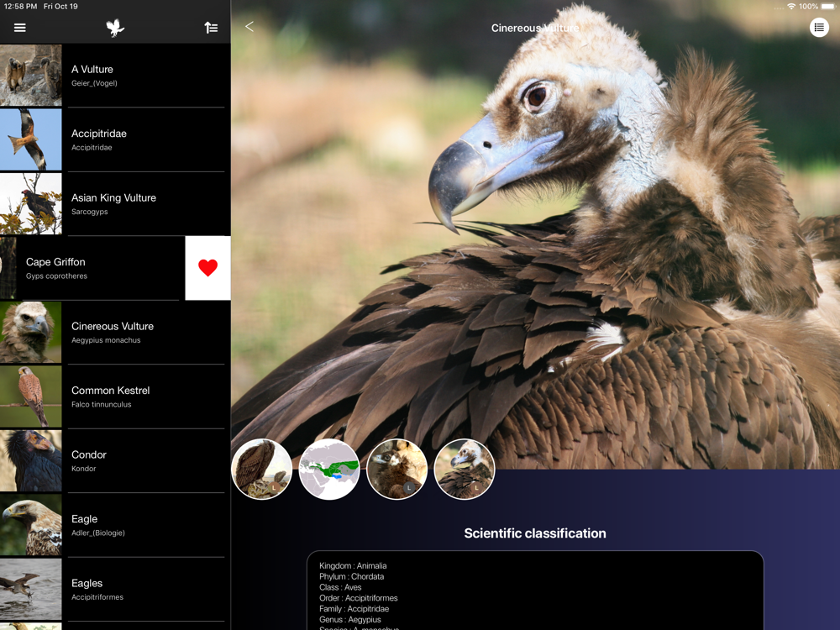Open the Eagles Accipitriformes entry
Image resolution: width=840 pixels, height=630 pixels.
(115, 590)
